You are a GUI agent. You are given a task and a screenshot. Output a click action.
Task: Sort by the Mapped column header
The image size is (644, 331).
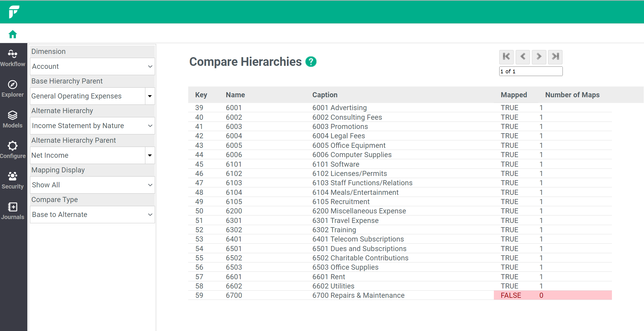coord(514,95)
